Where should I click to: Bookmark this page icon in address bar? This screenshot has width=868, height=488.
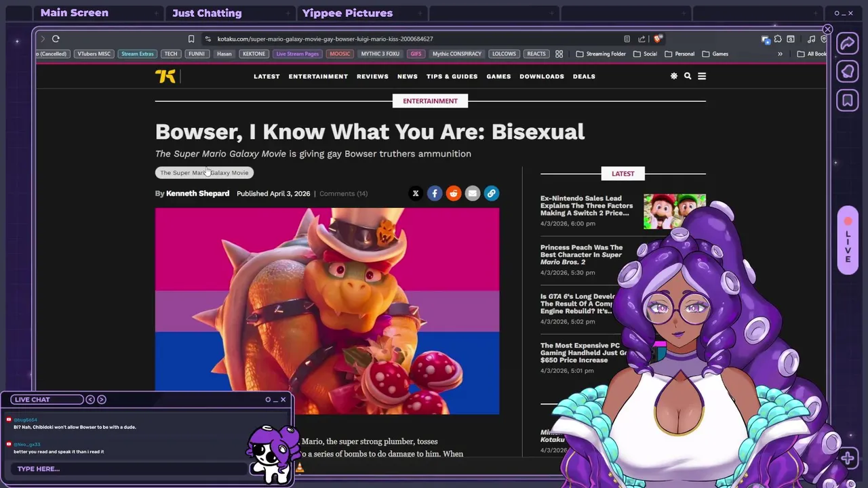[191, 39]
